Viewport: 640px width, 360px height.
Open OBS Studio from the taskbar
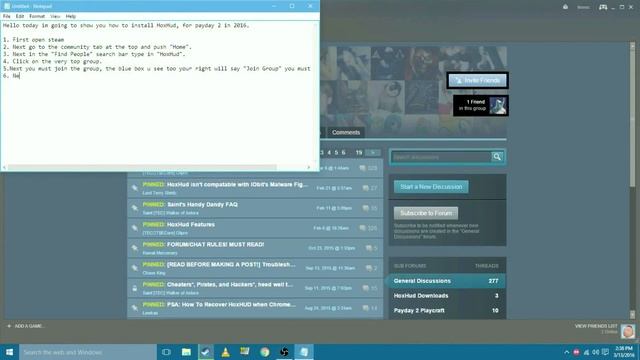pos(284,352)
